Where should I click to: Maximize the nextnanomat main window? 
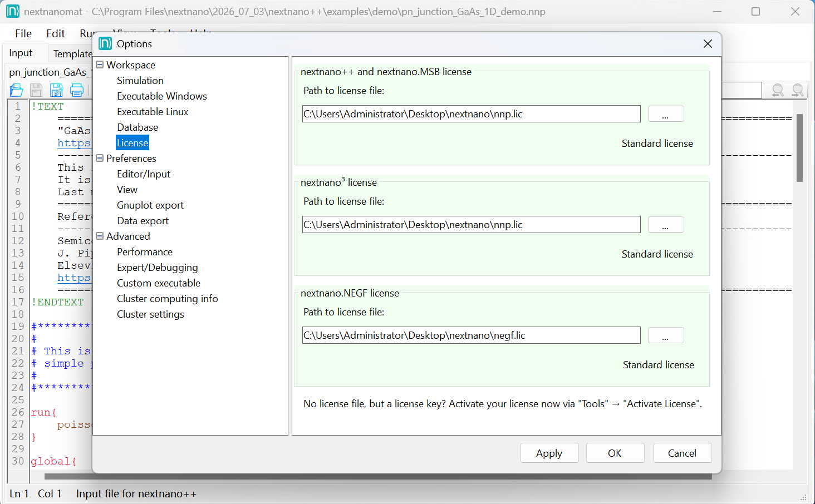755,11
